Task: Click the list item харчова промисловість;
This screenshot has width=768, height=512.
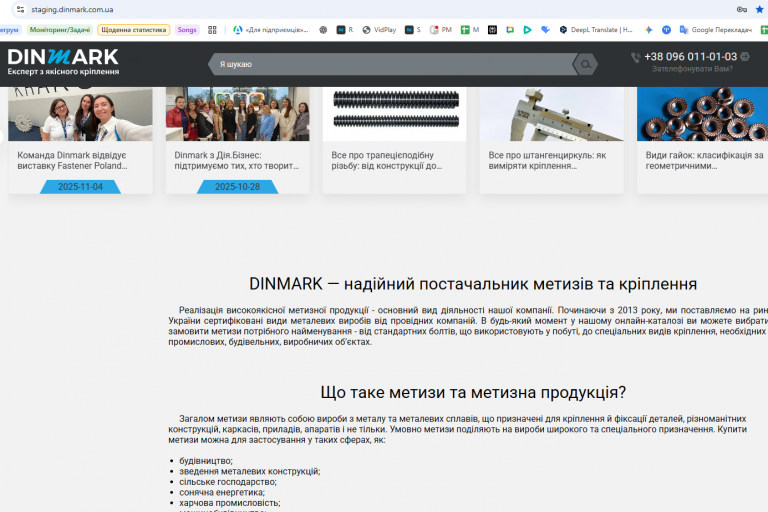Action: pos(230,503)
